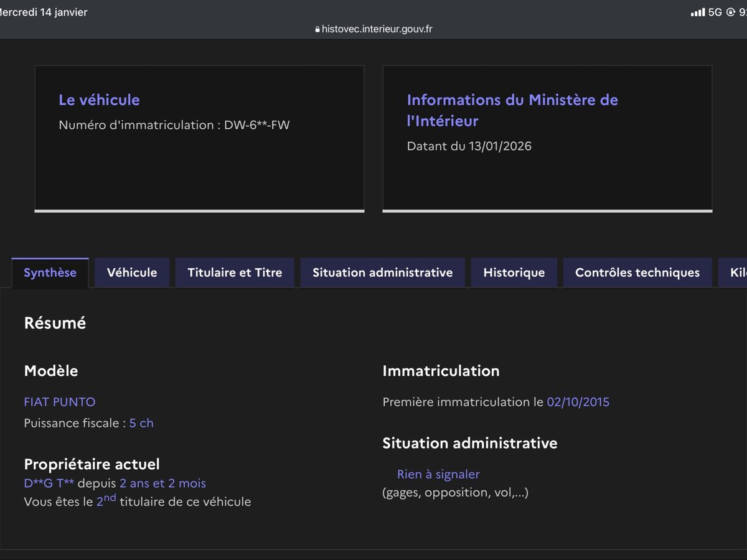This screenshot has height=560, width=747.
Task: Open the Véhicule tab
Action: (x=132, y=273)
